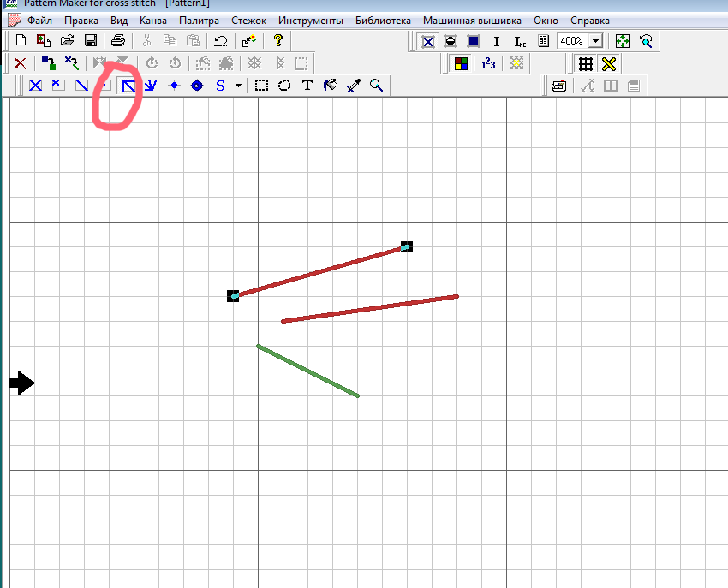Toggle the yellow cross stitch view button

[608, 63]
